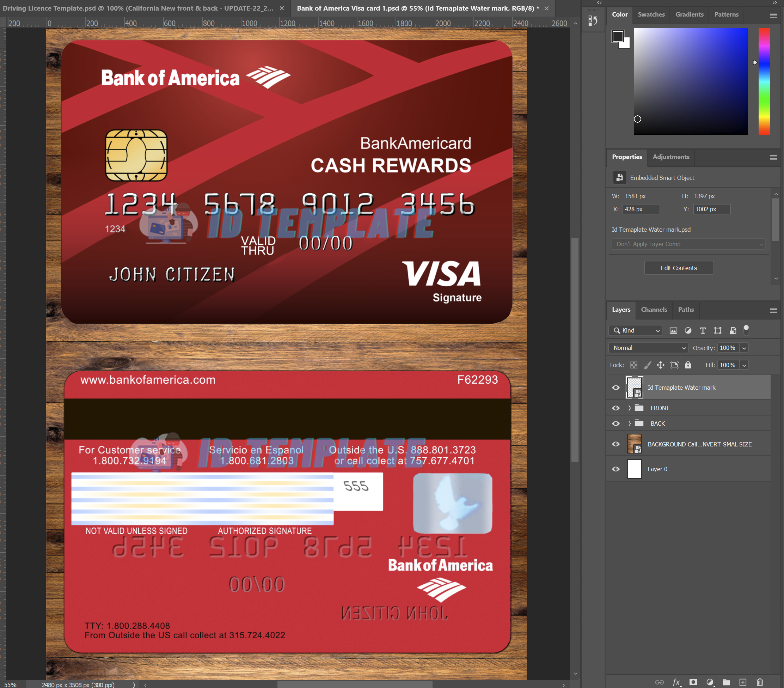The width and height of the screenshot is (784, 688).
Task: Lock all layer attributes
Action: [688, 365]
